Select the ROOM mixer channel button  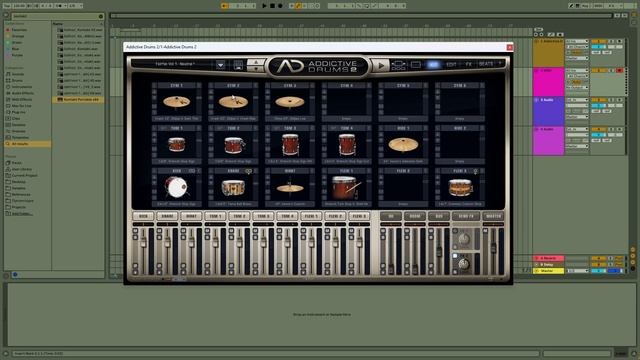(415, 216)
